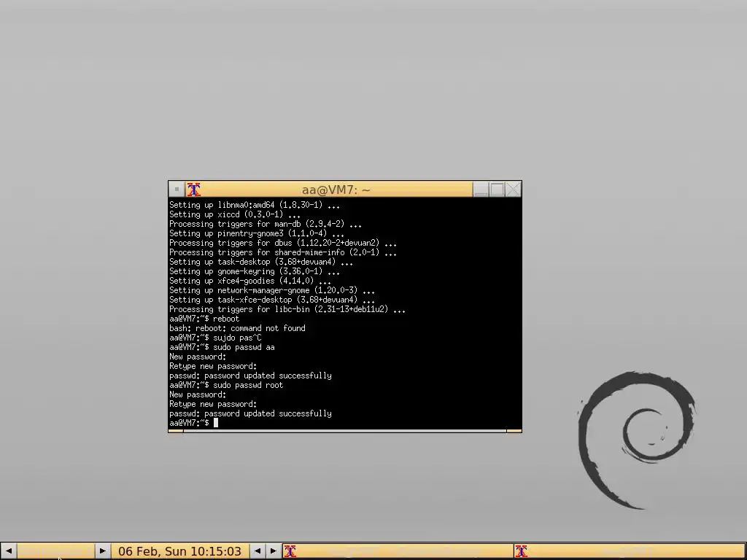Image resolution: width=747 pixels, height=560 pixels.
Task: Click 'Setting up xfce4-goodies' line
Action: pos(250,281)
